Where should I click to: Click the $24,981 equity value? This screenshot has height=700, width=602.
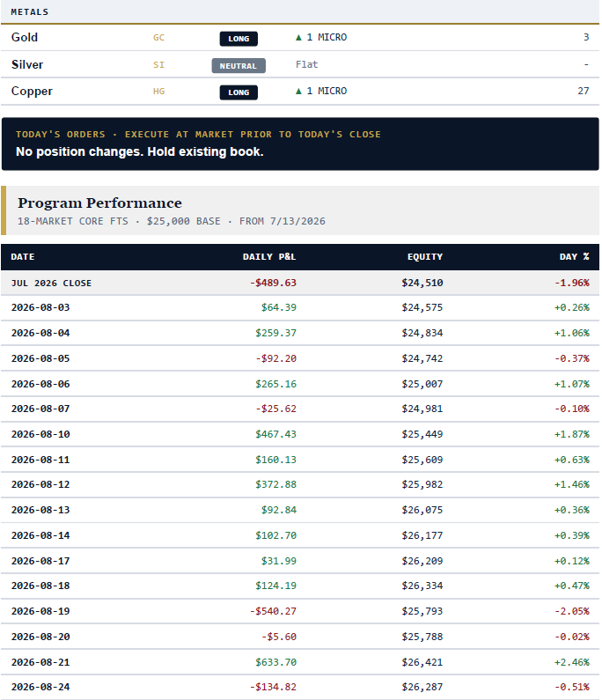(x=422, y=409)
